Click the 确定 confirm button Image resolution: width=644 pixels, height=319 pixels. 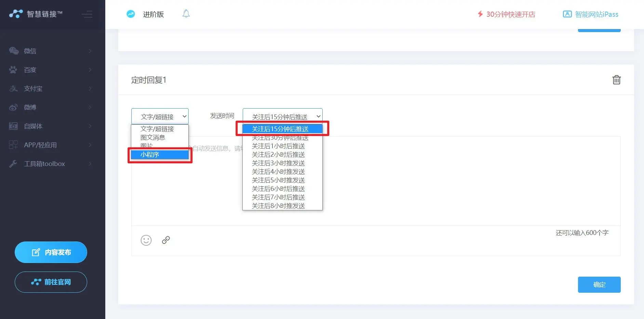coord(599,285)
